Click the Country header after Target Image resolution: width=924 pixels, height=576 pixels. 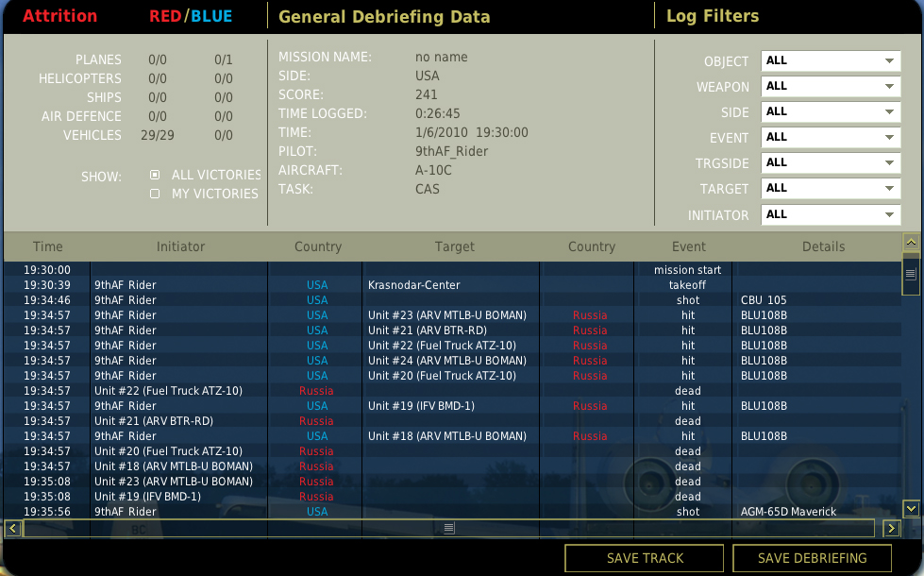(592, 247)
